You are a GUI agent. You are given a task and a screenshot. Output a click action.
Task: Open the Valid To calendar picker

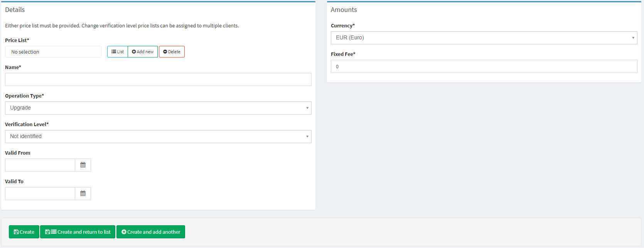tap(83, 194)
